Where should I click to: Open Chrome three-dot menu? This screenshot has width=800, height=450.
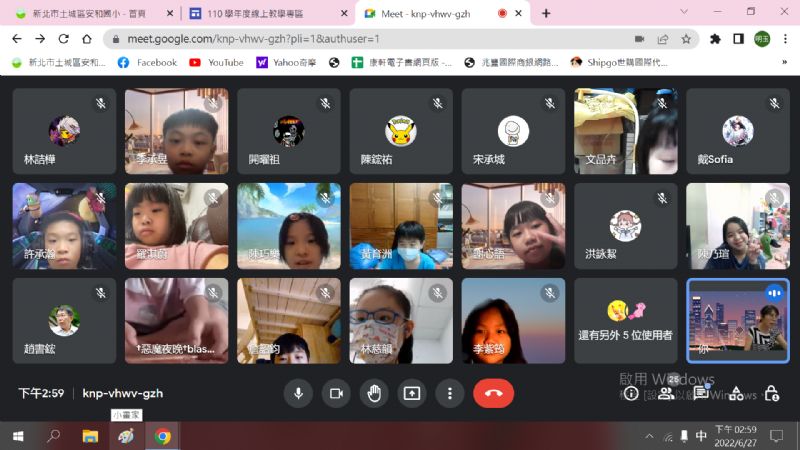pos(785,39)
